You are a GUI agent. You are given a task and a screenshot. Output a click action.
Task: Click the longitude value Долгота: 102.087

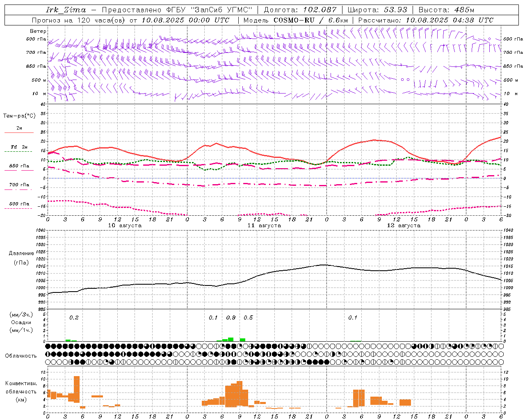tap(300, 10)
